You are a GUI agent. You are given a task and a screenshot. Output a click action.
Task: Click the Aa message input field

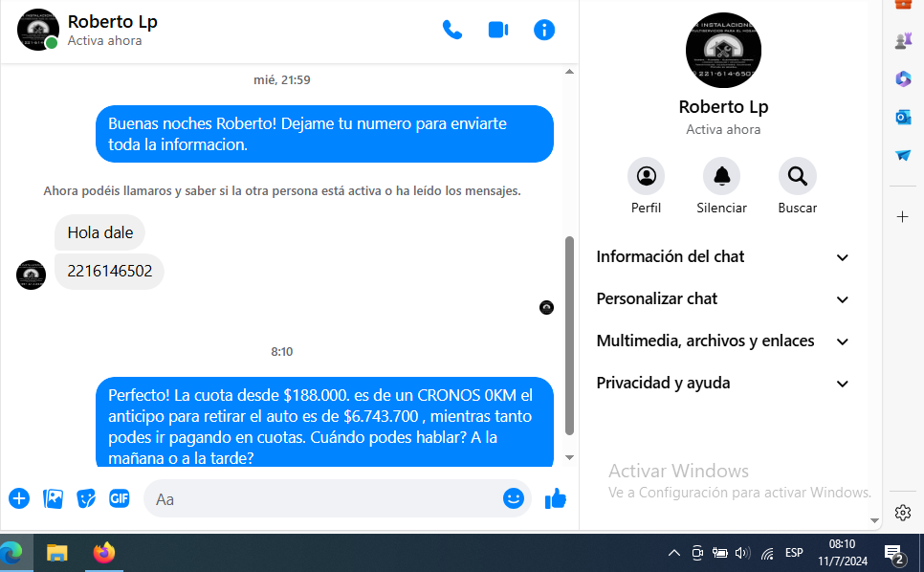point(325,498)
